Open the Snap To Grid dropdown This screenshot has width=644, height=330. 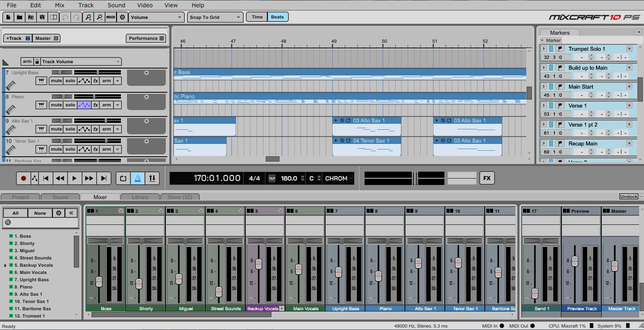tap(215, 17)
